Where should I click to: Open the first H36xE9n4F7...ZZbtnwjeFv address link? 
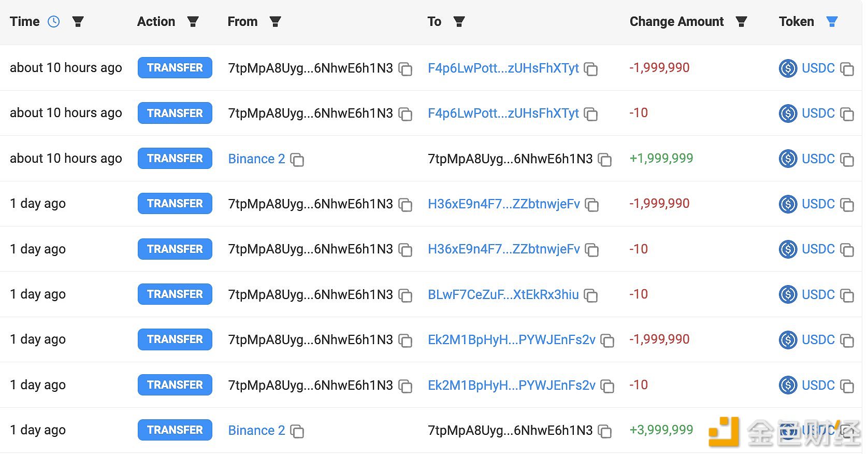coord(504,204)
